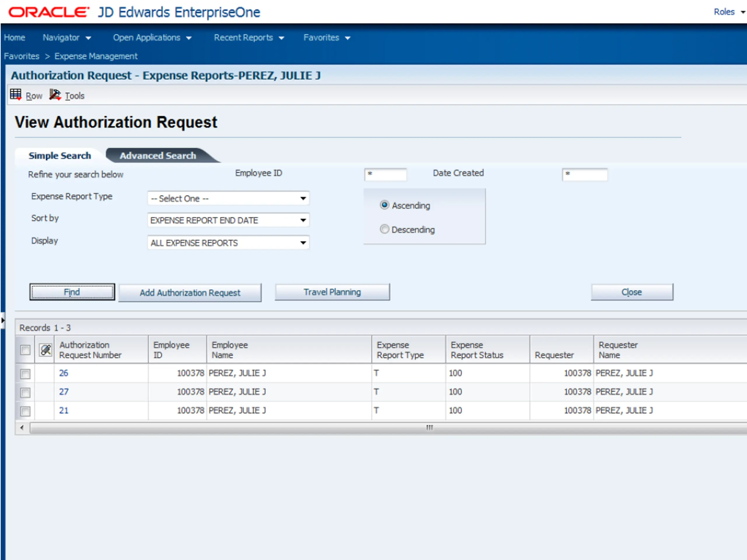Open authorization request number 27 link
The height and width of the screenshot is (560, 747).
(x=64, y=391)
